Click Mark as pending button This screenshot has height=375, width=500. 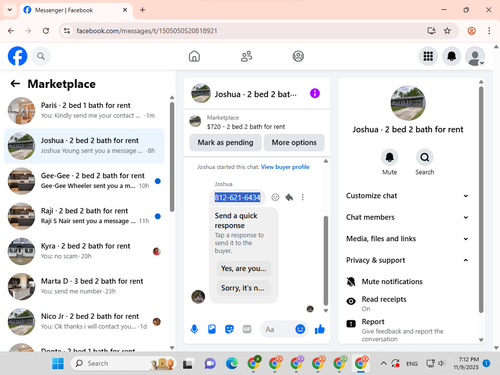[x=225, y=142]
